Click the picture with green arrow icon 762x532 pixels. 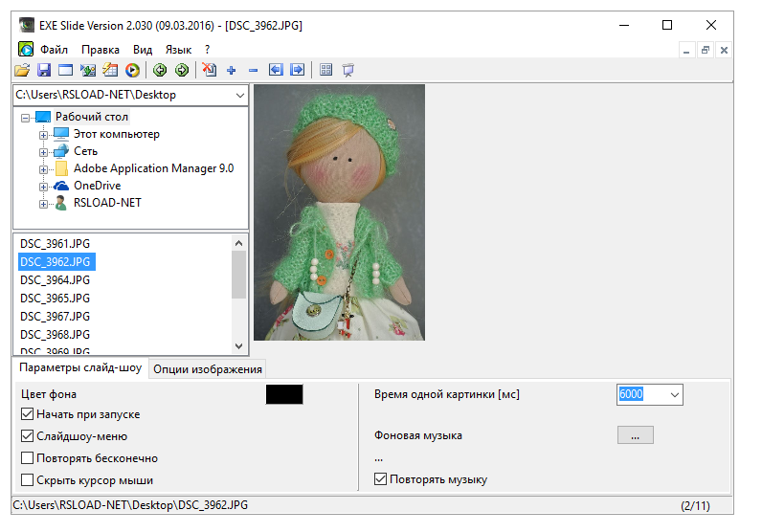coord(88,70)
